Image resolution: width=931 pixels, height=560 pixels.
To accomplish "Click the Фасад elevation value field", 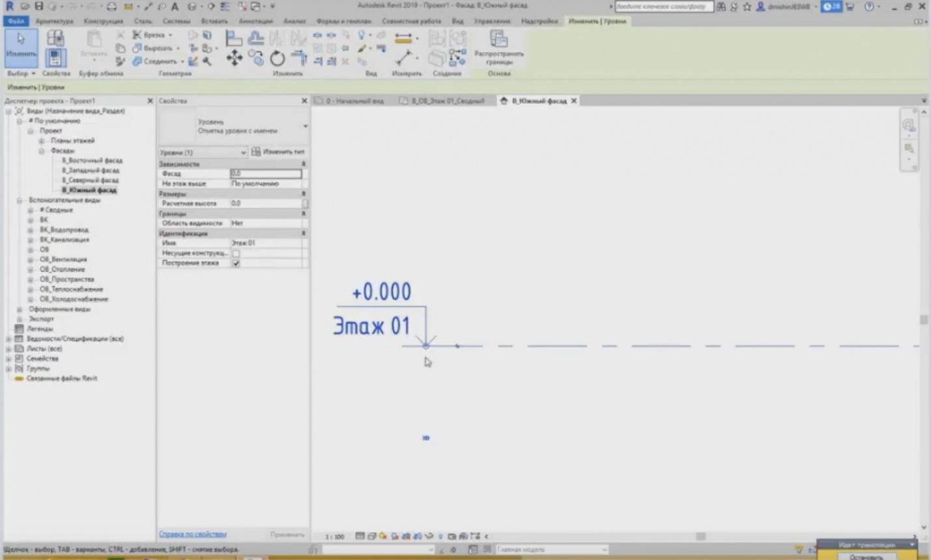I will pyautogui.click(x=266, y=174).
